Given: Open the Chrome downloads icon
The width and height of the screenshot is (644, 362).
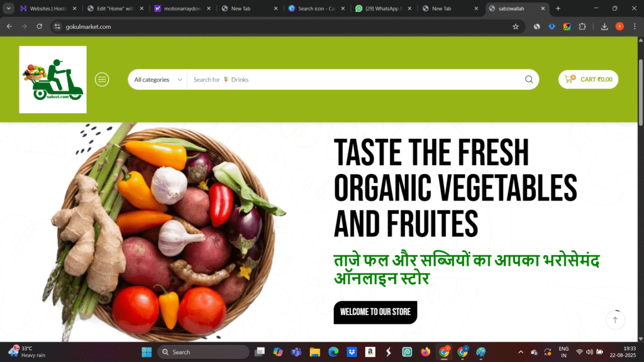Looking at the screenshot, I should point(604,26).
